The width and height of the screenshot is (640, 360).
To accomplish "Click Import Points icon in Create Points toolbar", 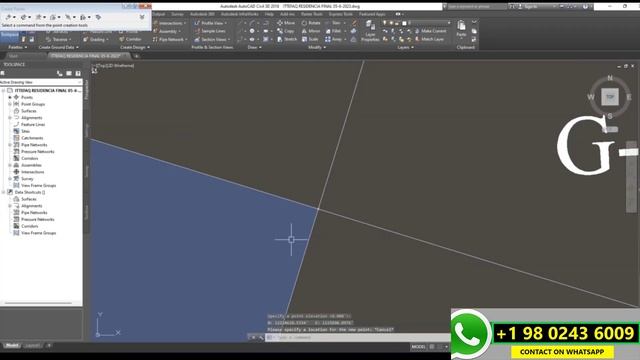I will (98, 17).
